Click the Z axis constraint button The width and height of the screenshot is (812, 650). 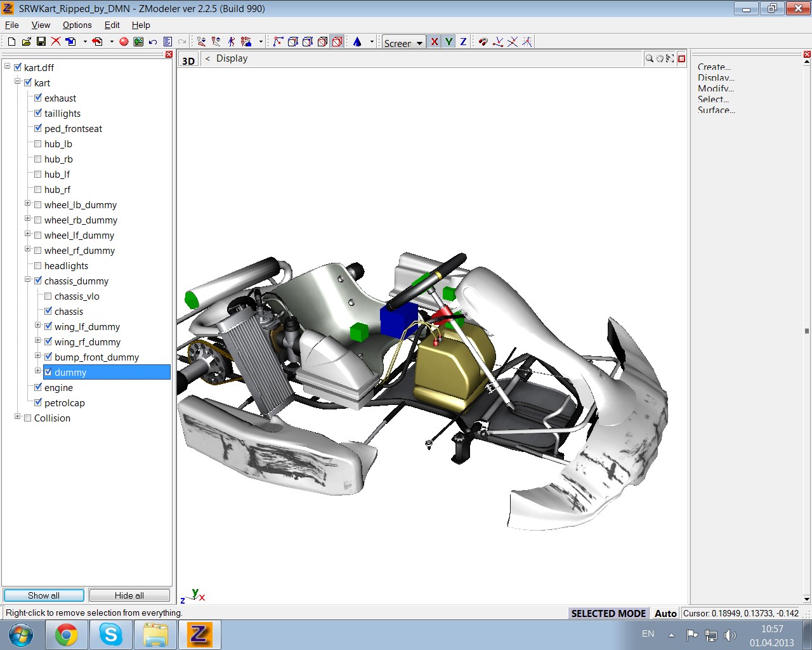click(463, 42)
